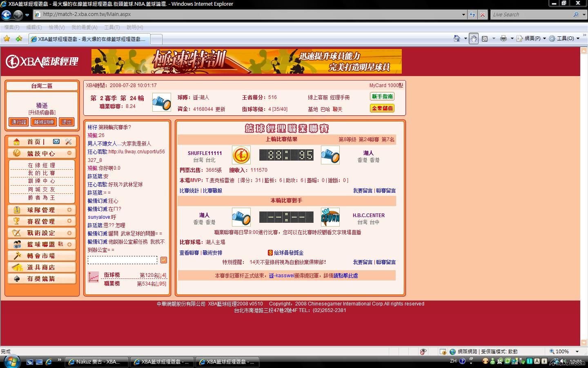Viewport: 588px width, 368px height.
Task: Click the SHUFFLE11111 team emblem
Action: click(x=241, y=155)
